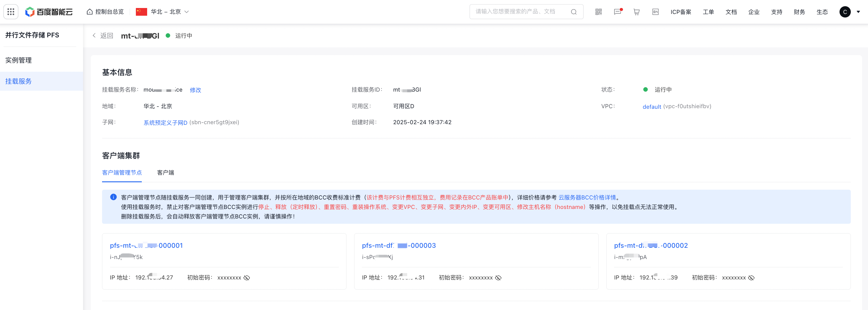Switch language with the En icon

(655, 12)
